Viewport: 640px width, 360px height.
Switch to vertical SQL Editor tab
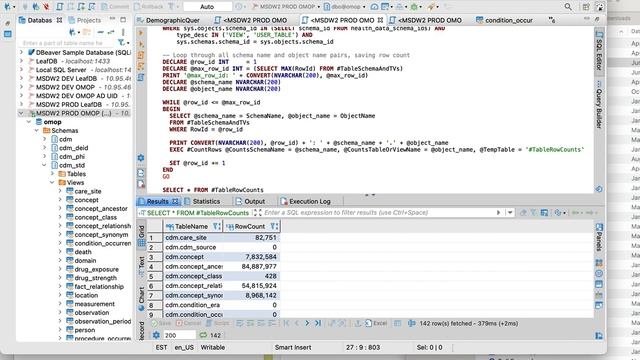tap(599, 50)
